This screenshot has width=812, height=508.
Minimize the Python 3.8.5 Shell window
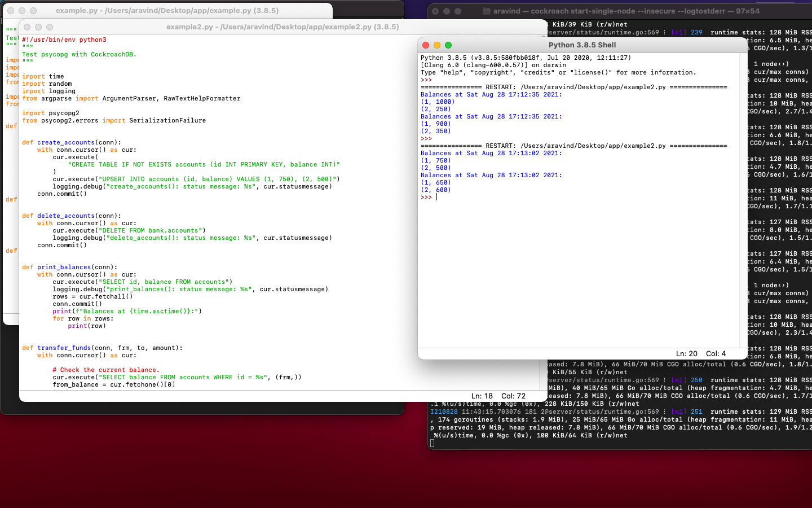[x=437, y=45]
